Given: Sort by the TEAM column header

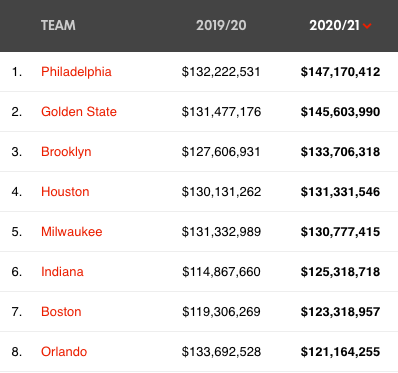Looking at the screenshot, I should (58, 25).
